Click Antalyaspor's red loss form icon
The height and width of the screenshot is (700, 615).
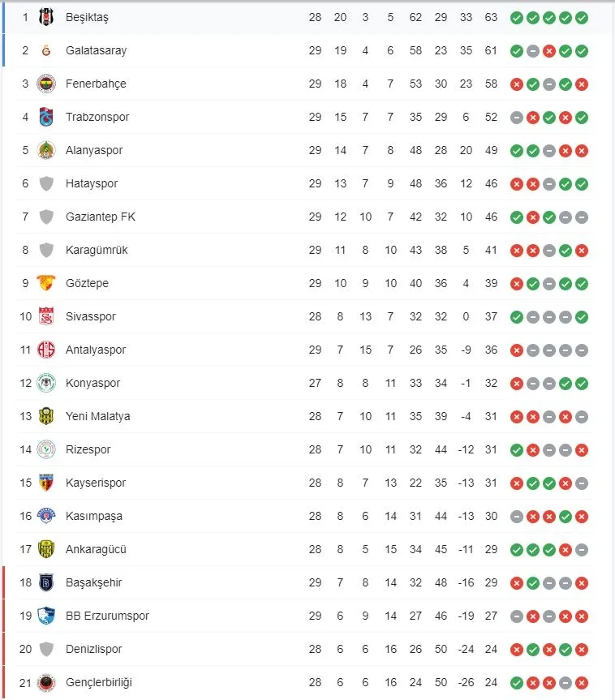click(516, 350)
